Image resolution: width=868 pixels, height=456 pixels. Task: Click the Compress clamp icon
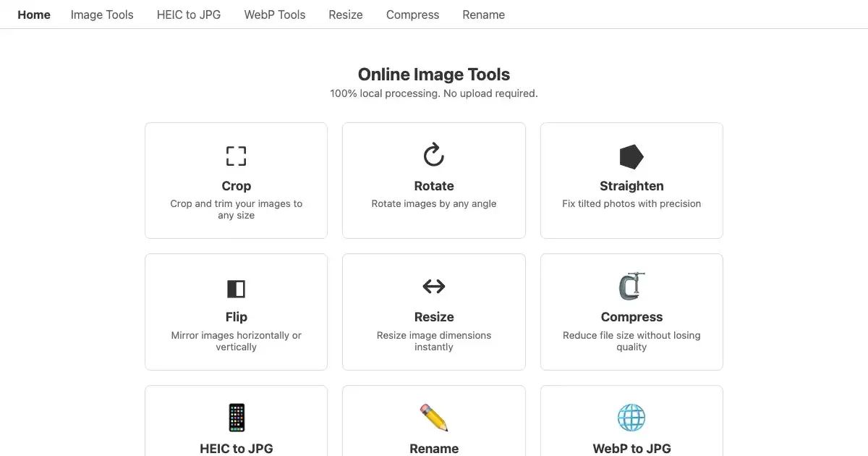pos(631,287)
